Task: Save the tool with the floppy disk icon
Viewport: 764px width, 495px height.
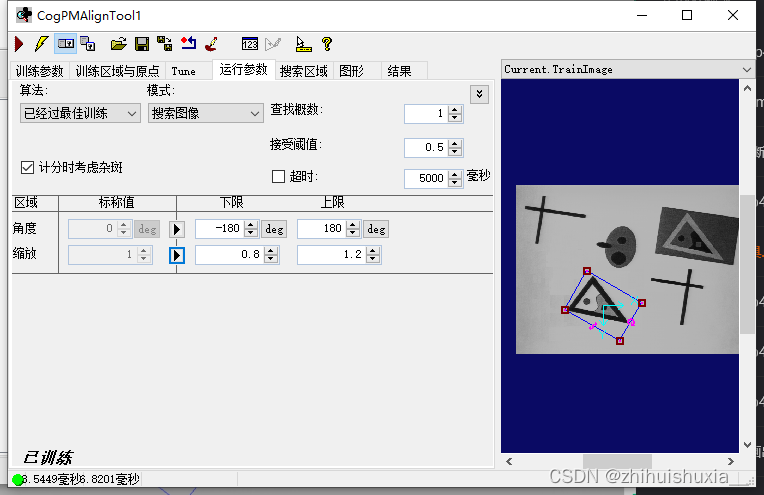Action: pyautogui.click(x=142, y=44)
